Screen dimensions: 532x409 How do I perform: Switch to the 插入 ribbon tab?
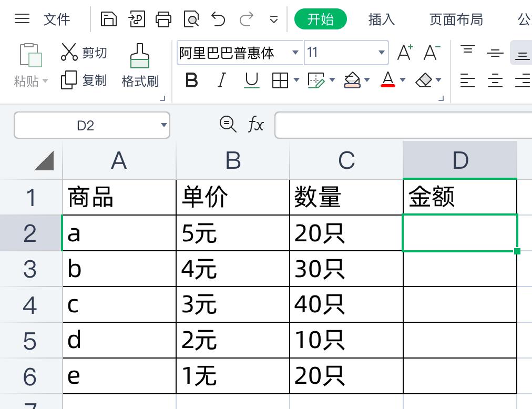click(x=381, y=19)
